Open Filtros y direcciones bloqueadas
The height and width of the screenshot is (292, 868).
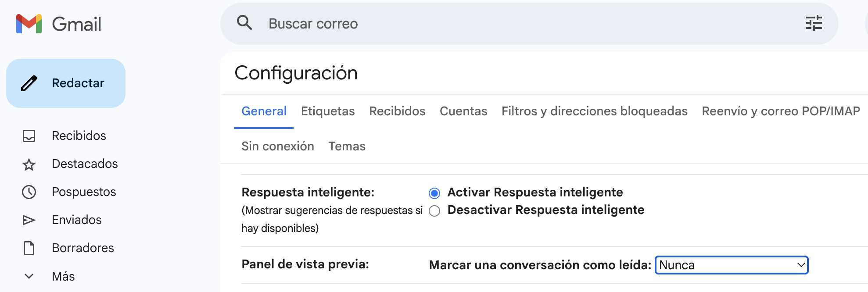(594, 111)
